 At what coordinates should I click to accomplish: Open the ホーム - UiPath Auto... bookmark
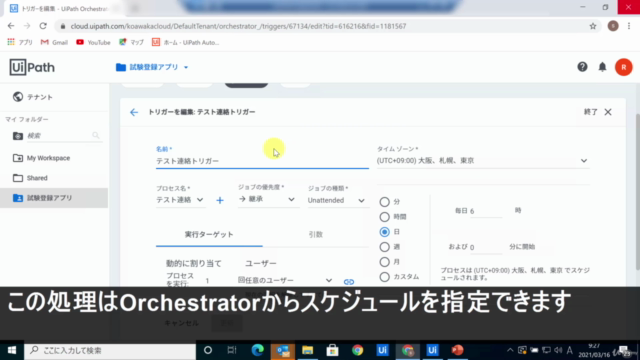(185, 42)
